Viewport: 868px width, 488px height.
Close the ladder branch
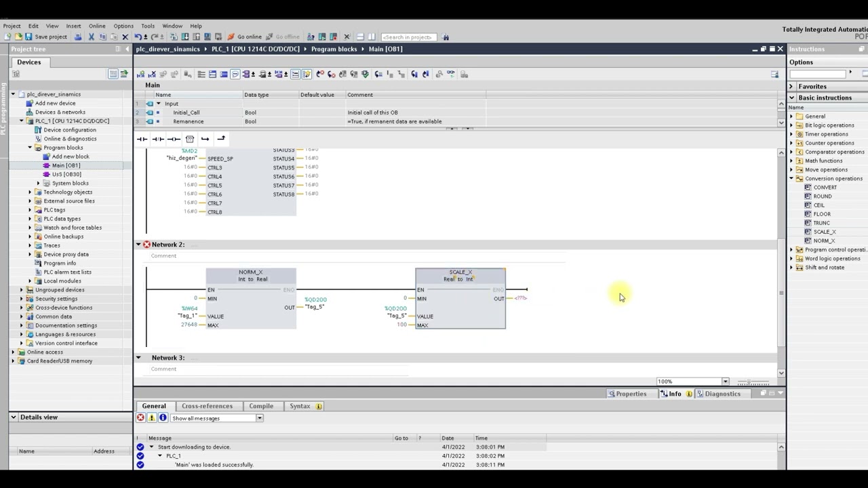pos(221,139)
